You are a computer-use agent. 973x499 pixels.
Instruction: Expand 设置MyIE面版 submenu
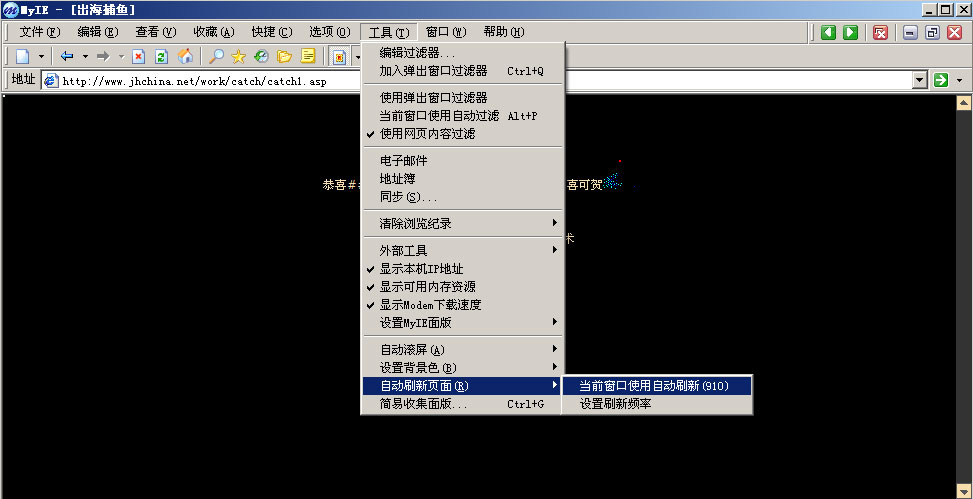[x=462, y=323]
